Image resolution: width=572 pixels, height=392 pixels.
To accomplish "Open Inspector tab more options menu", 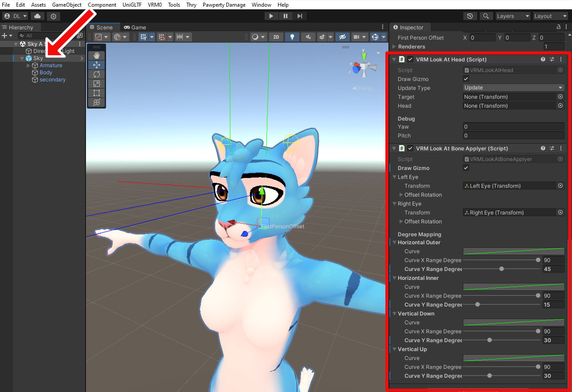I will point(566,27).
